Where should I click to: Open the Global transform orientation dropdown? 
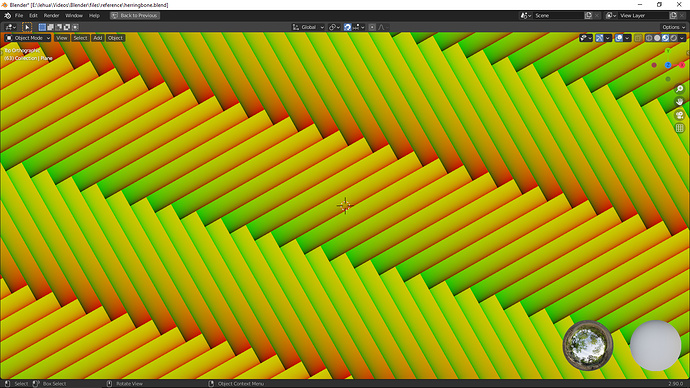[x=308, y=27]
